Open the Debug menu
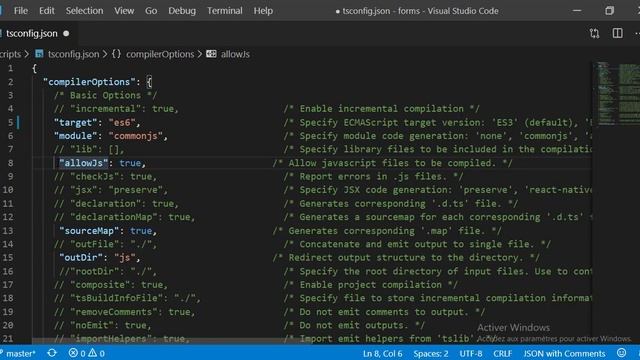The height and width of the screenshot is (360, 640). click(x=182, y=11)
